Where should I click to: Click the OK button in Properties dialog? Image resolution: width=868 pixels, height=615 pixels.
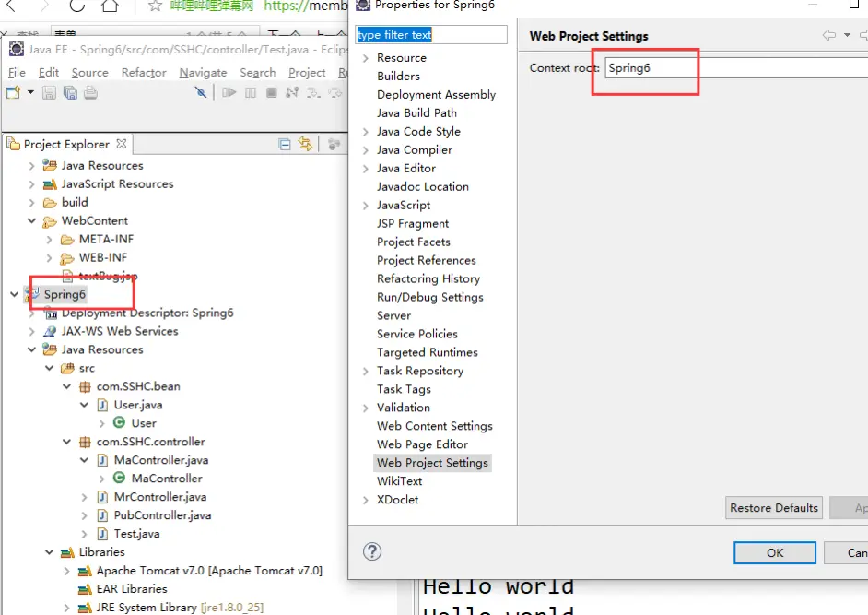[774, 552]
